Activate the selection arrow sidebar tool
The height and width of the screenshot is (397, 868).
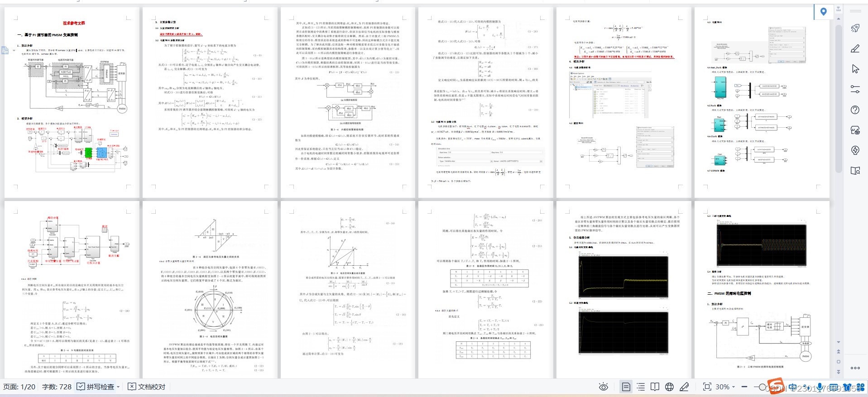[855, 69]
